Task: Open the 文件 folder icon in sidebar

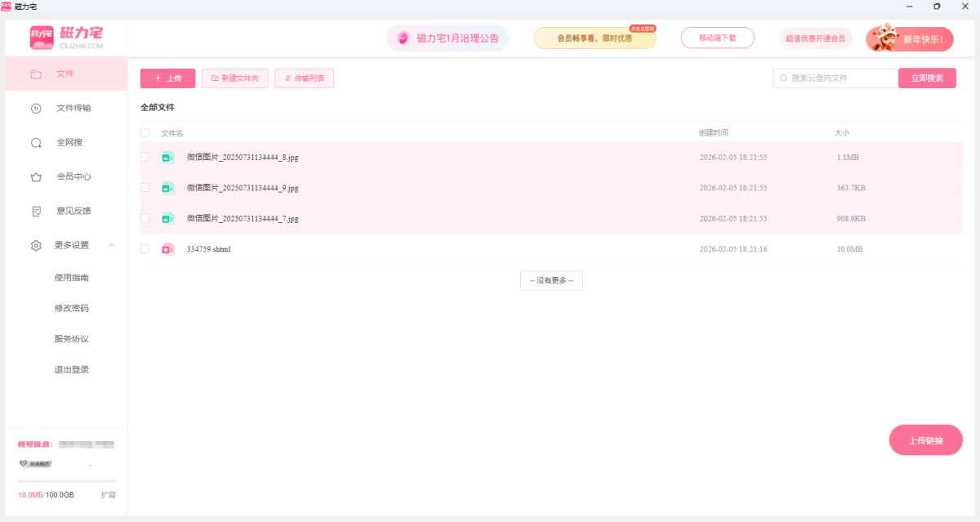Action: (x=36, y=74)
